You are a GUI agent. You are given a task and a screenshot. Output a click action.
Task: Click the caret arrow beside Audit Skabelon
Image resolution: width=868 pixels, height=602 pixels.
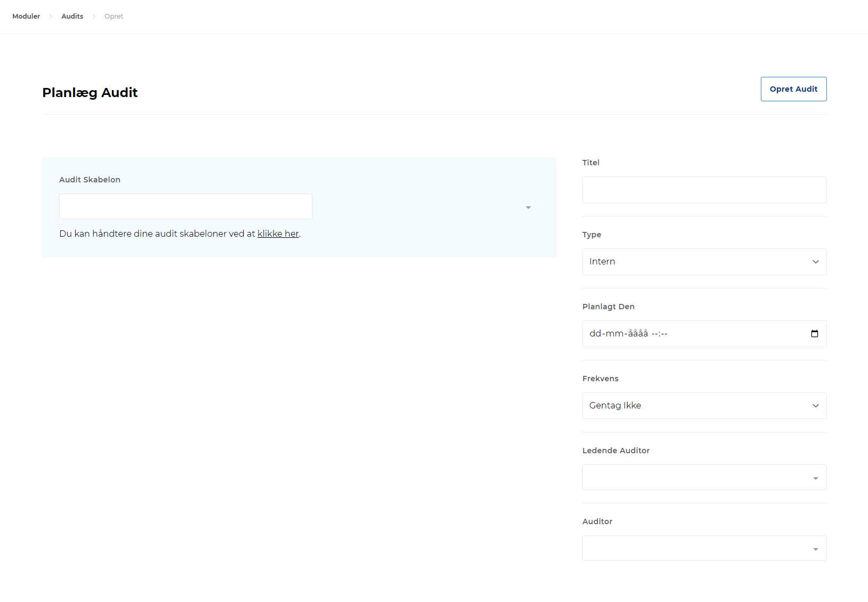pyautogui.click(x=528, y=207)
